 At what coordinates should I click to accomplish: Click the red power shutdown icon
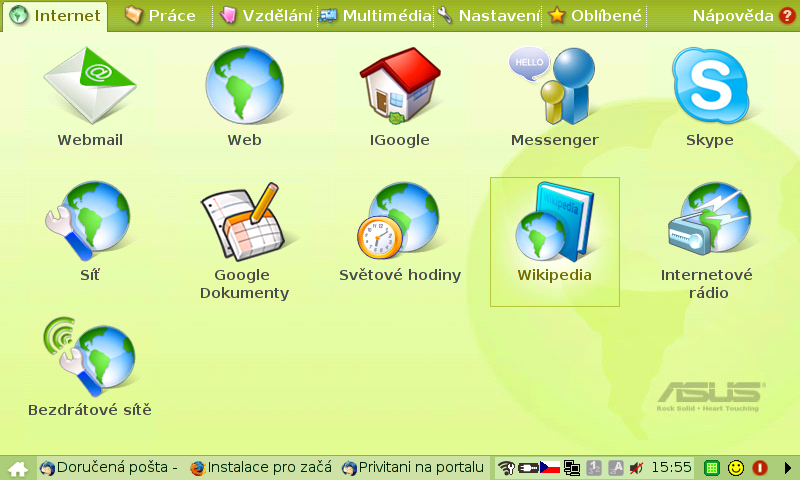click(x=760, y=468)
